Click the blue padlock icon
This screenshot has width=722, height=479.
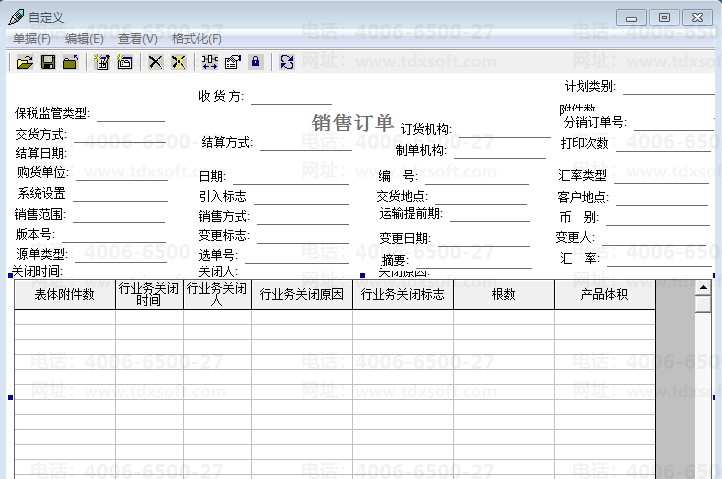[x=256, y=62]
